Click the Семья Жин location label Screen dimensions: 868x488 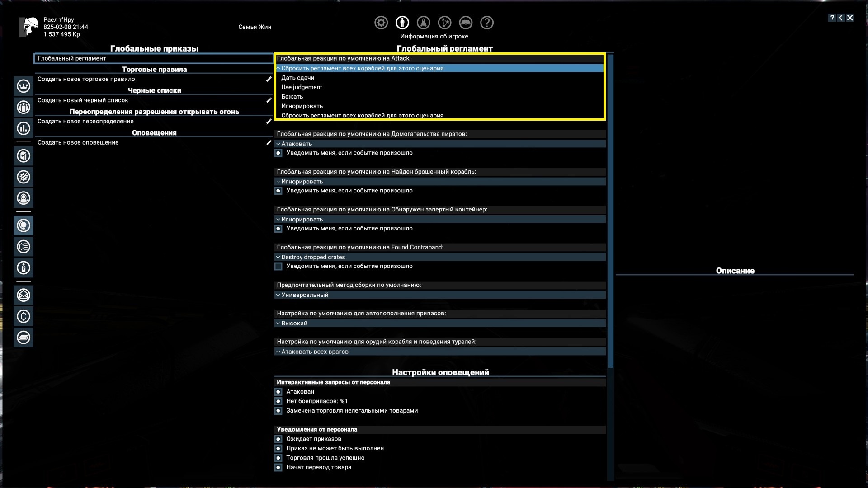pos(255,27)
